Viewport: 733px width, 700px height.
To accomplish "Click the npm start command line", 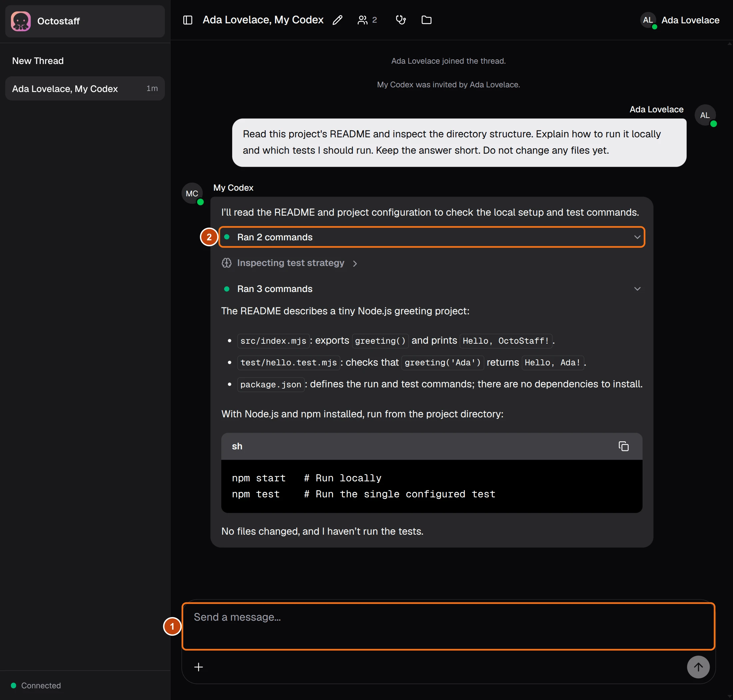I will (x=306, y=478).
